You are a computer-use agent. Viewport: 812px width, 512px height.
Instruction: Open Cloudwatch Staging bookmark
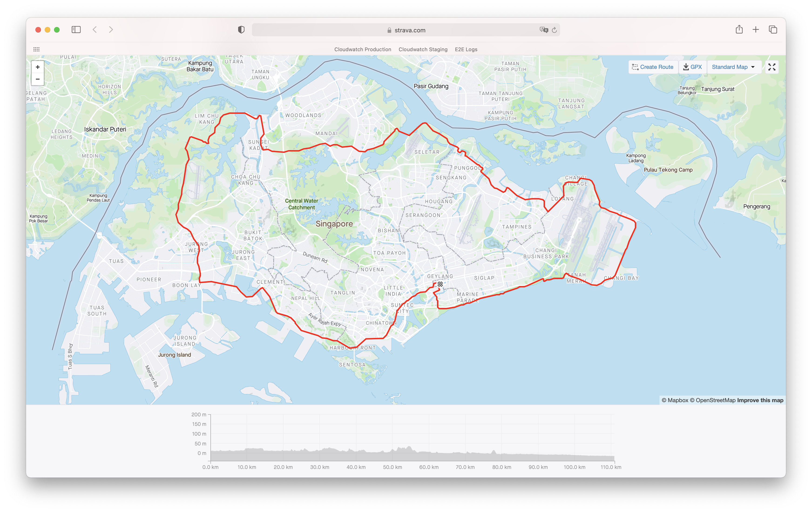tap(423, 49)
